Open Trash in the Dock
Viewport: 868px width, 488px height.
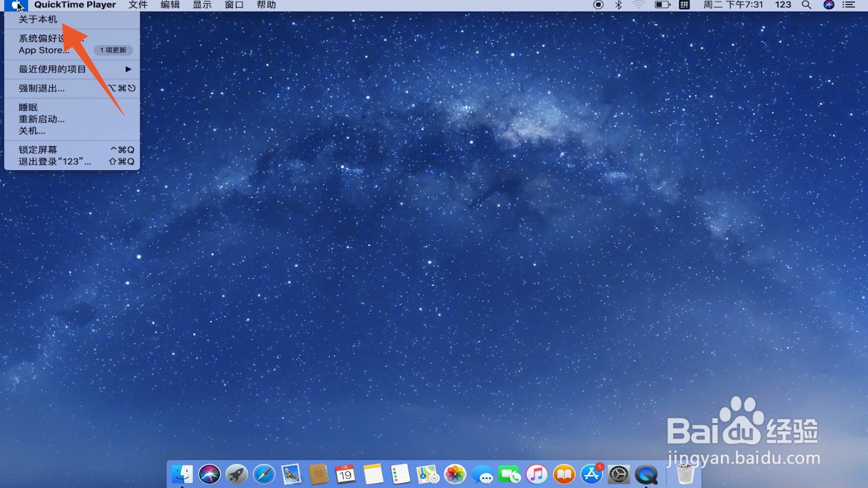click(x=685, y=474)
